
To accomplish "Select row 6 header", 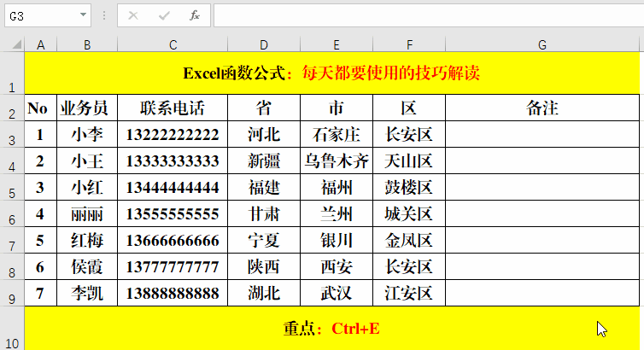I will click(x=12, y=213).
